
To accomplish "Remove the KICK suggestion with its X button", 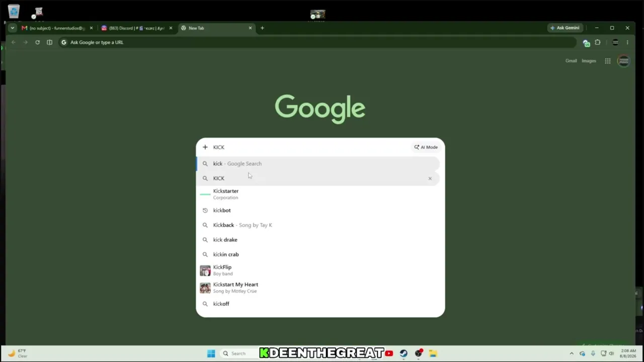I will 430,178.
